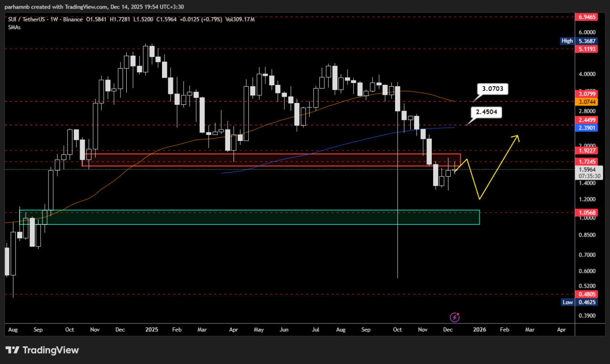Click the TradingView logo icon
Viewport: 610px width, 364px height.
pyautogui.click(x=12, y=350)
